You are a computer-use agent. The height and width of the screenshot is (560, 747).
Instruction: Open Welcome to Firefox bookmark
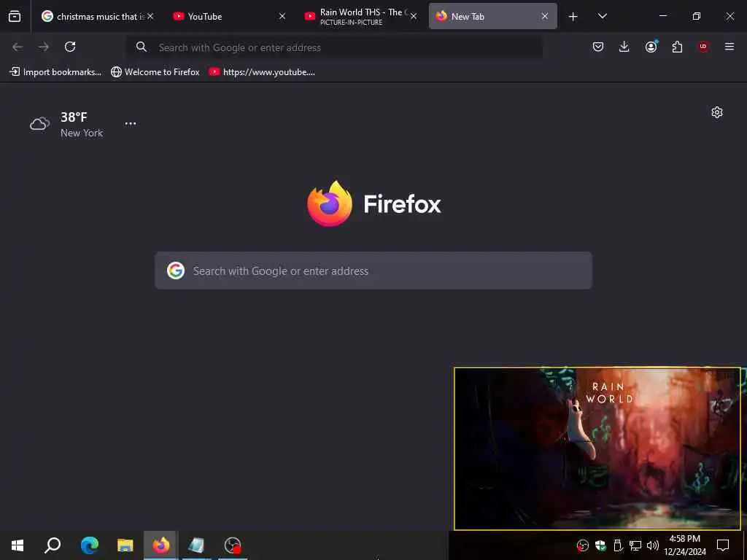(155, 72)
